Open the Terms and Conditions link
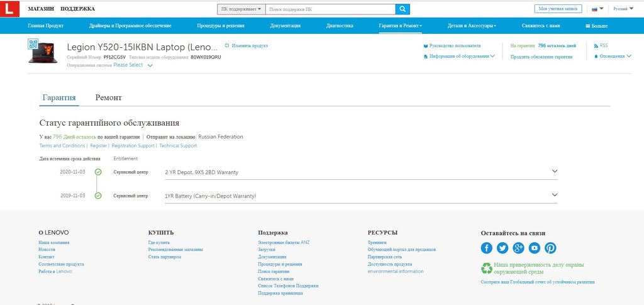 click(x=62, y=146)
